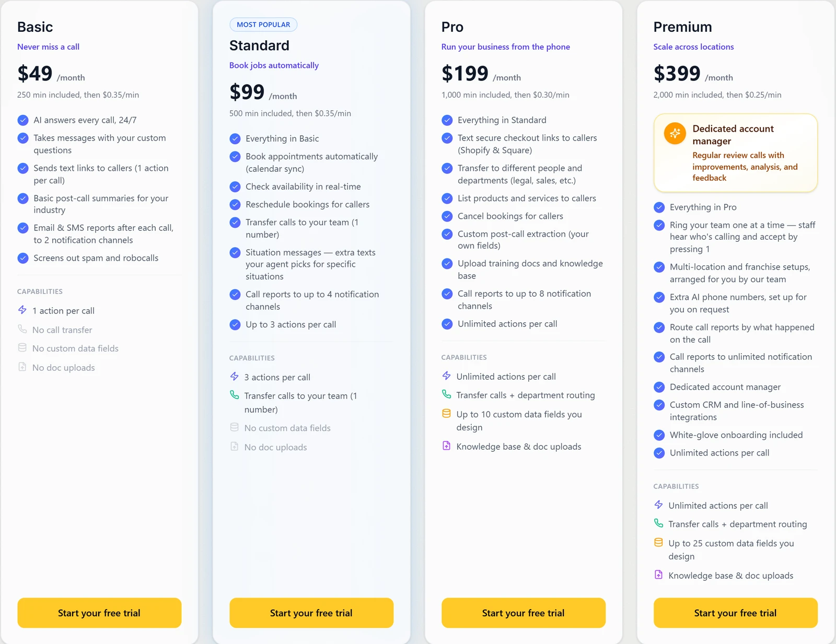Start free trial for the Pro plan
The image size is (836, 644).
[x=524, y=613]
